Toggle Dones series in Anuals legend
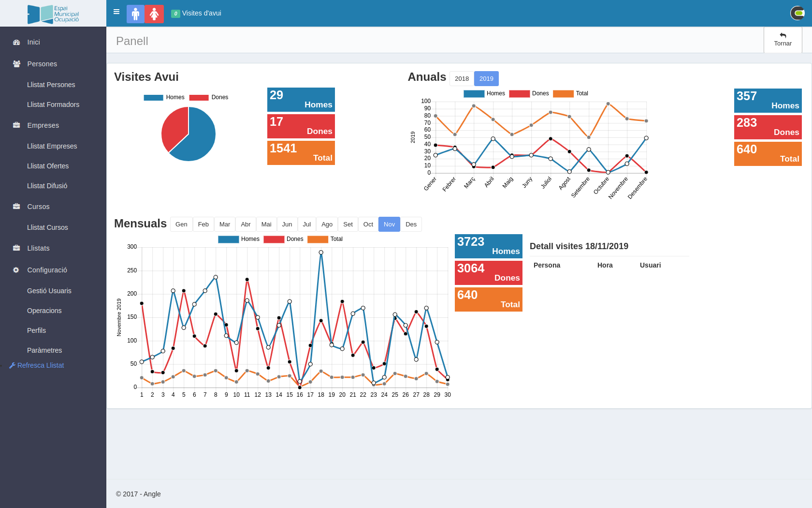This screenshot has width=812, height=508. 529,93
